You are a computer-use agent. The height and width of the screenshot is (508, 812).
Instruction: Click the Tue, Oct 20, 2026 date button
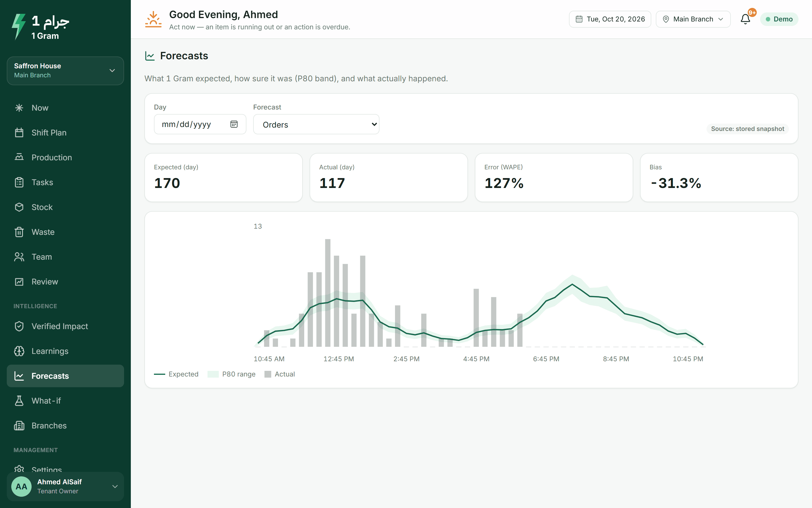[x=610, y=19]
